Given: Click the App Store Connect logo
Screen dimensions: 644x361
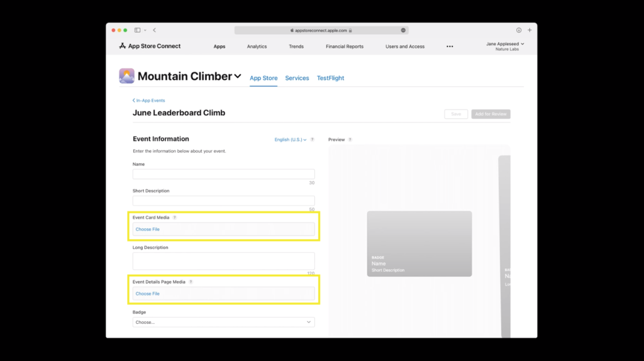Looking at the screenshot, I should point(150,46).
